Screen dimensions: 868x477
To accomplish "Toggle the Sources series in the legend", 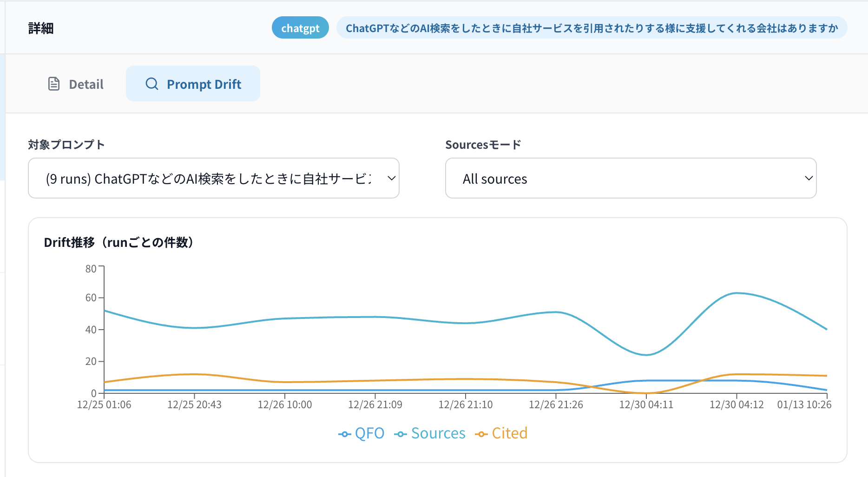I will (430, 433).
